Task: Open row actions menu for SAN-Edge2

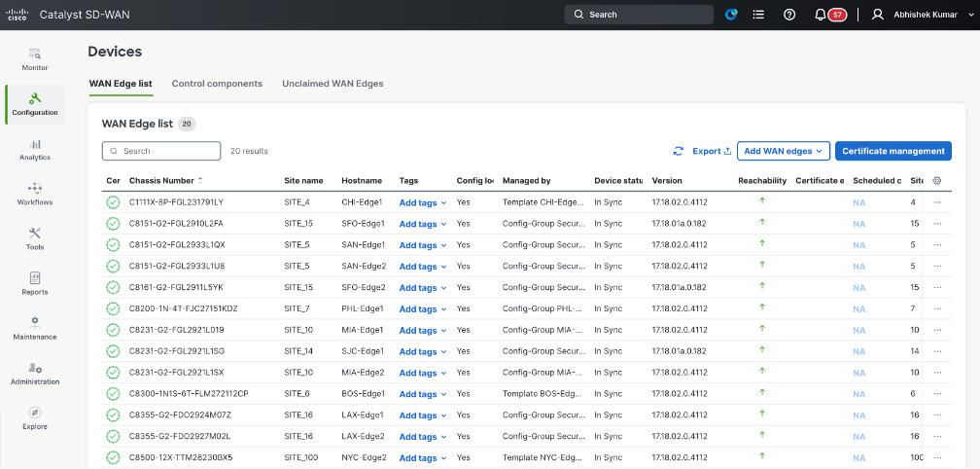Action: tap(937, 267)
